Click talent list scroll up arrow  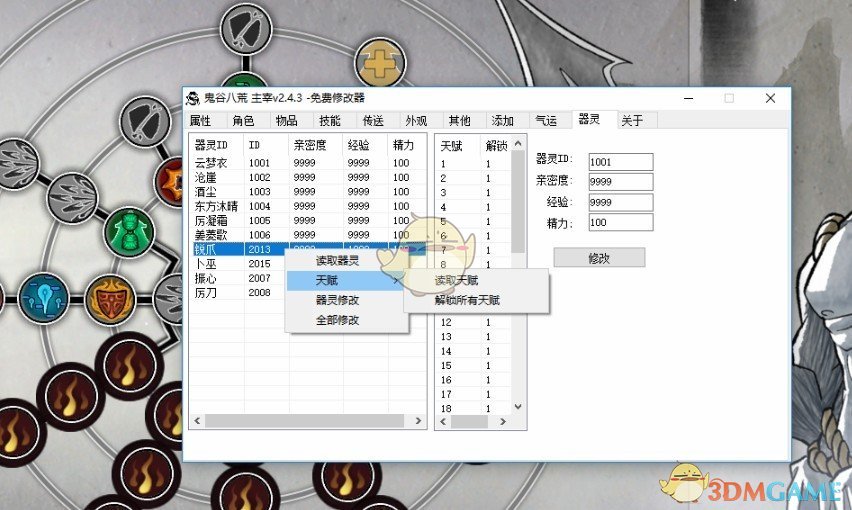click(x=518, y=143)
